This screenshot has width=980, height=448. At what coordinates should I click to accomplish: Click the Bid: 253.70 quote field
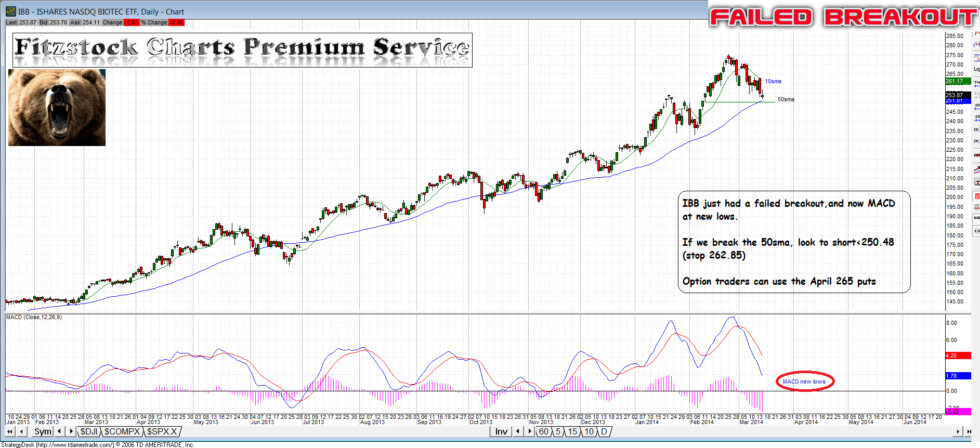point(53,22)
